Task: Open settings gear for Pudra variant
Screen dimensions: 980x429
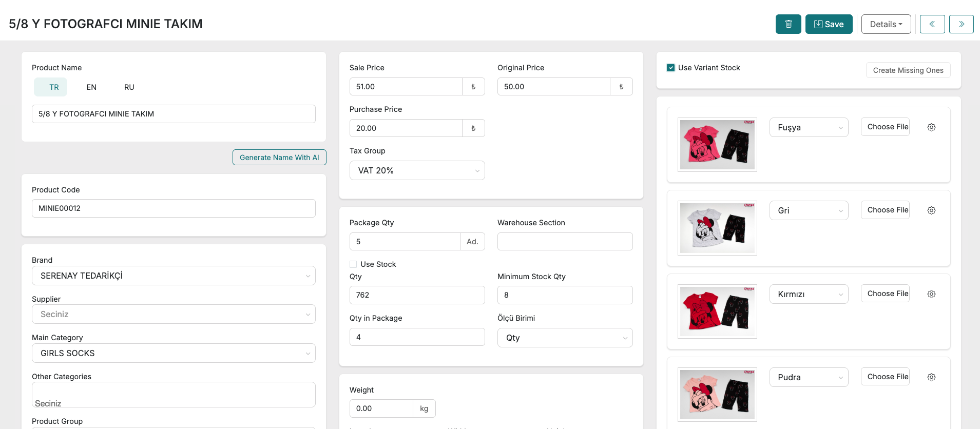Action: pyautogui.click(x=931, y=377)
